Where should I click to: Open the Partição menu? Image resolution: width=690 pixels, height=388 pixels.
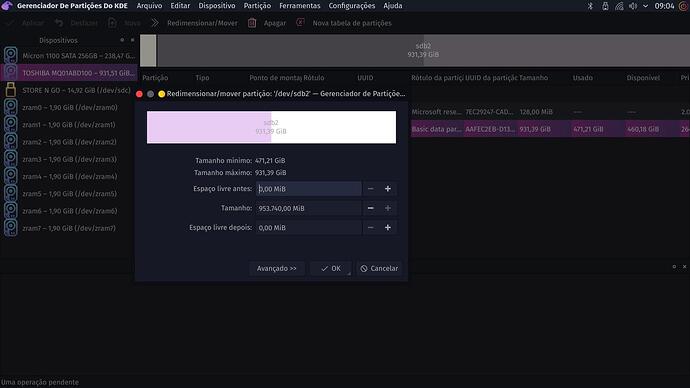click(x=257, y=6)
